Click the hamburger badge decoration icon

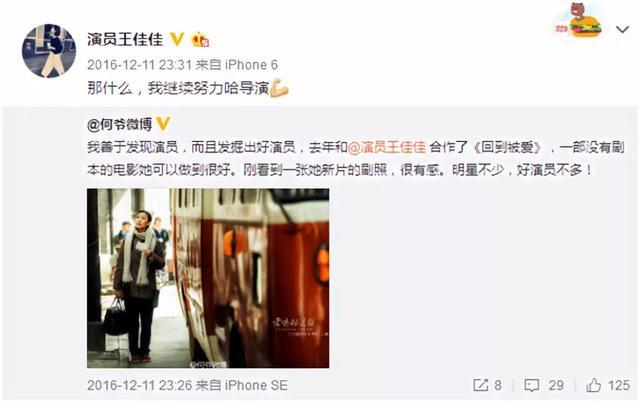click(x=578, y=21)
